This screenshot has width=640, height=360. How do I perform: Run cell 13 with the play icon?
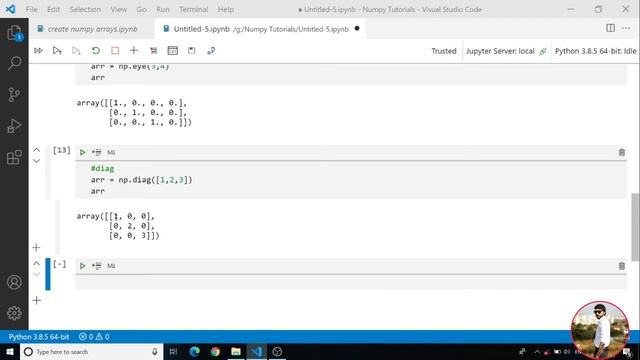(x=82, y=152)
